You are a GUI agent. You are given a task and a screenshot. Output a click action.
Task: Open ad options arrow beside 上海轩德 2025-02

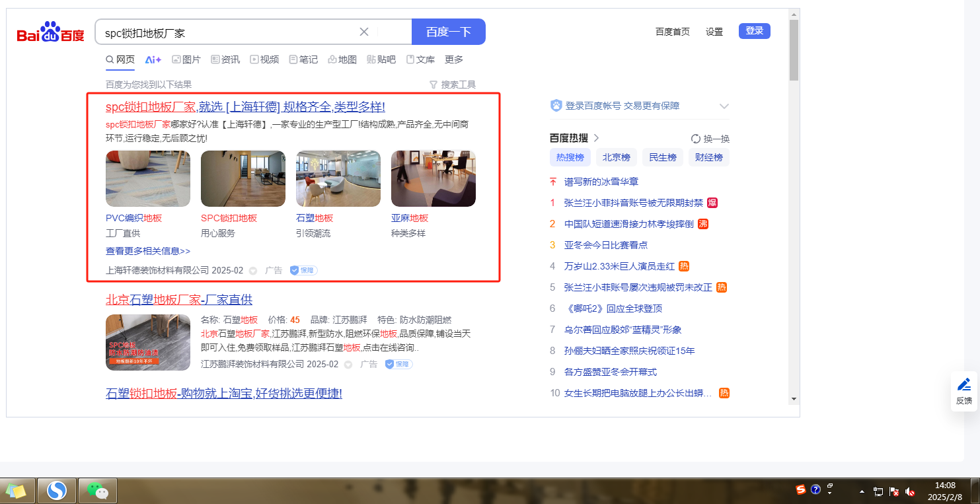252,271
